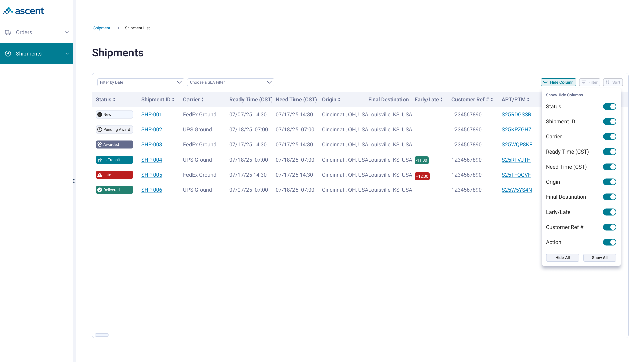This screenshot has height=362, width=644.
Task: Click FedEx Ground in SHP-001 row
Action: [200, 115]
